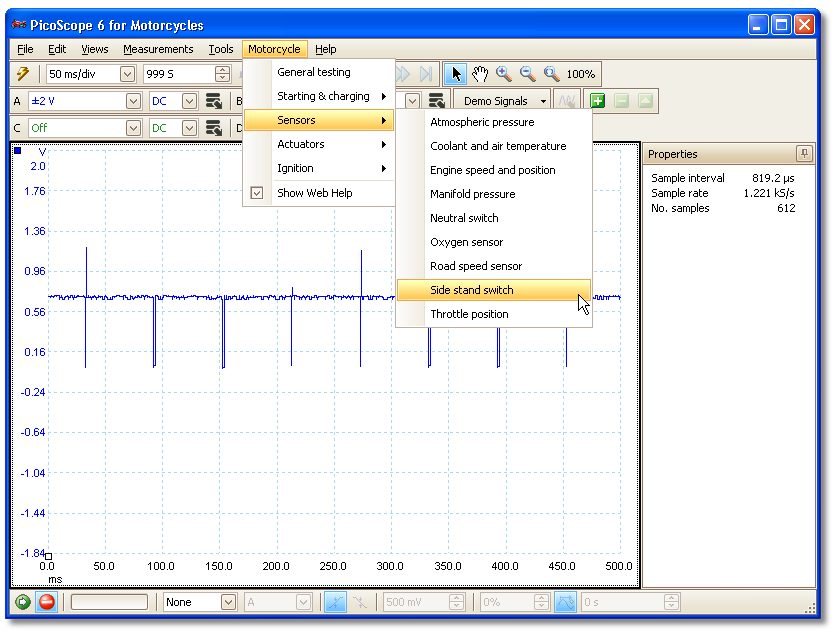Stop capture with the red stop button
This screenshot has width=839, height=643.
coord(47,603)
